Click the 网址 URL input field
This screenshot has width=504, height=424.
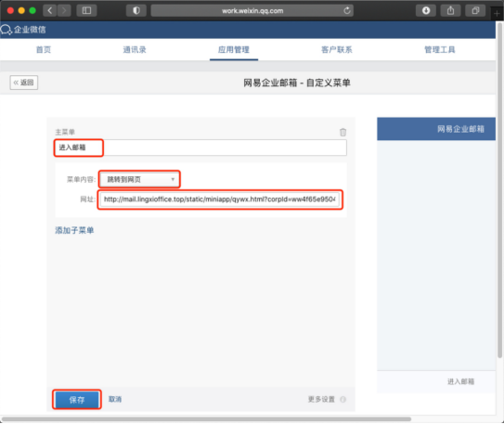pyautogui.click(x=220, y=199)
